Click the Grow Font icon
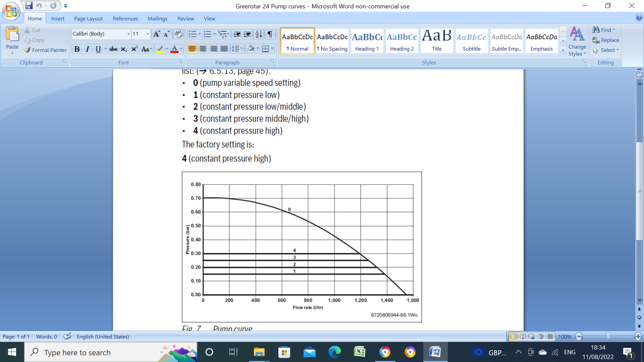This screenshot has width=644, height=362. 156,34
